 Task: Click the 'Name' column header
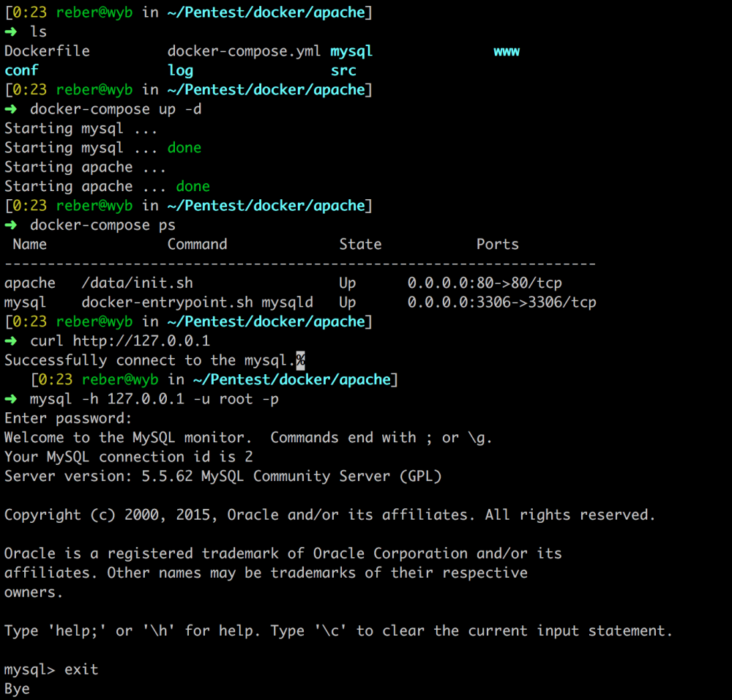30,245
